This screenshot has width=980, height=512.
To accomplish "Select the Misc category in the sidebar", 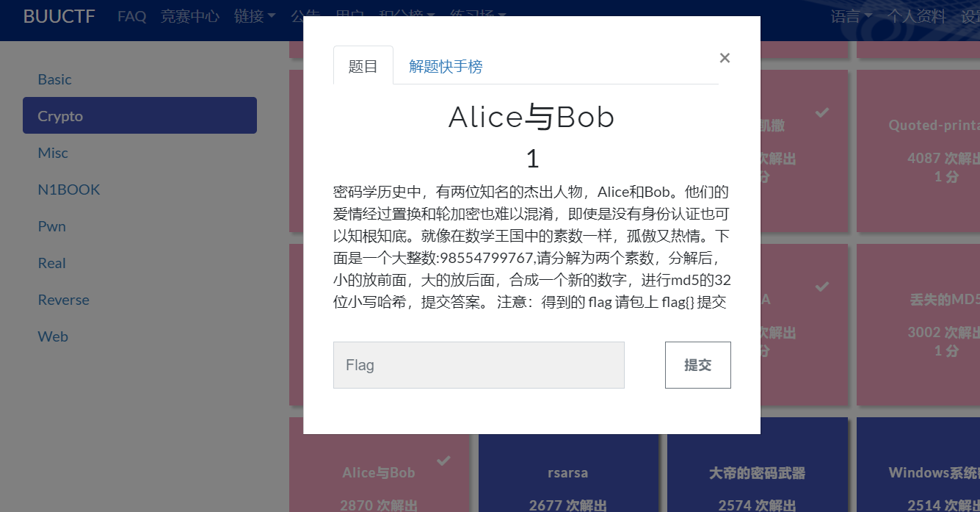I will pyautogui.click(x=53, y=152).
